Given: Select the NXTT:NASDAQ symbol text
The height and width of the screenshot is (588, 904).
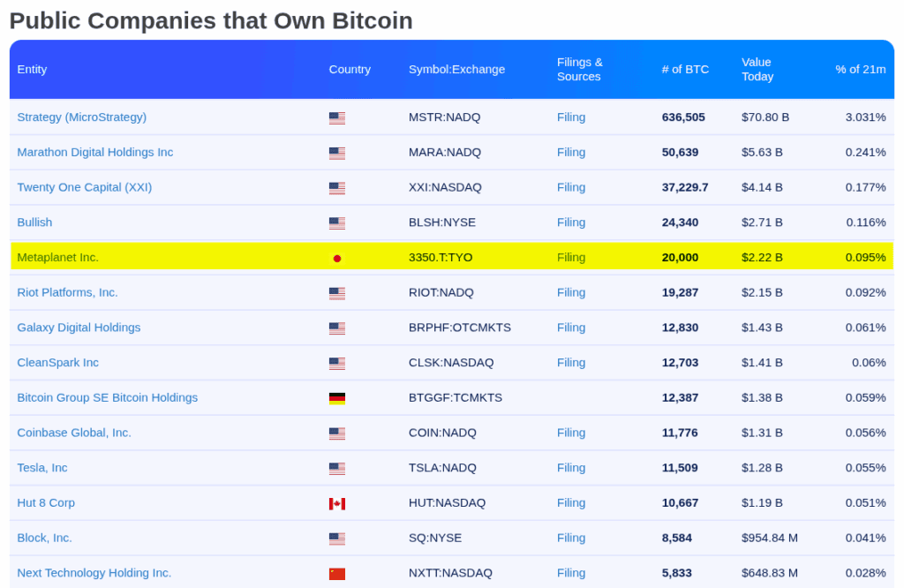Looking at the screenshot, I should (x=451, y=573).
